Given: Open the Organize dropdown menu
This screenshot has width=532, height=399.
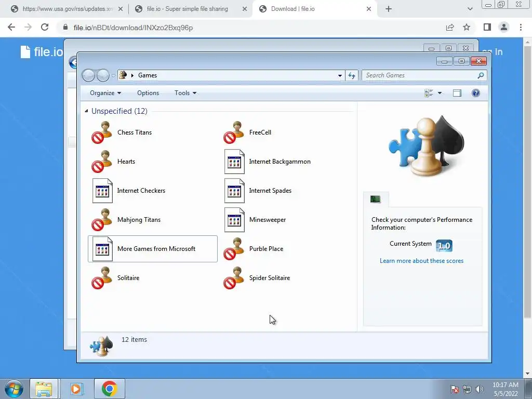Looking at the screenshot, I should click(x=105, y=93).
